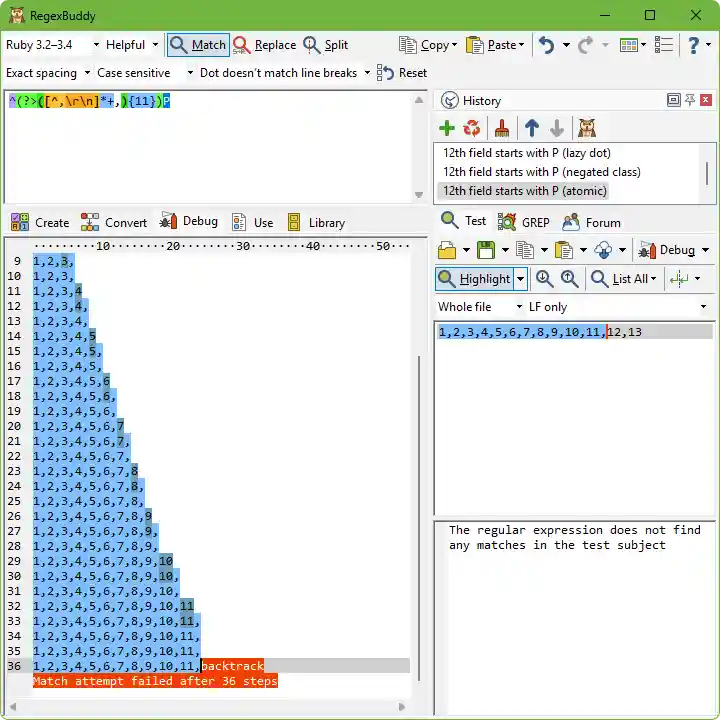
Task: Open the Create tab
Action: [40, 222]
